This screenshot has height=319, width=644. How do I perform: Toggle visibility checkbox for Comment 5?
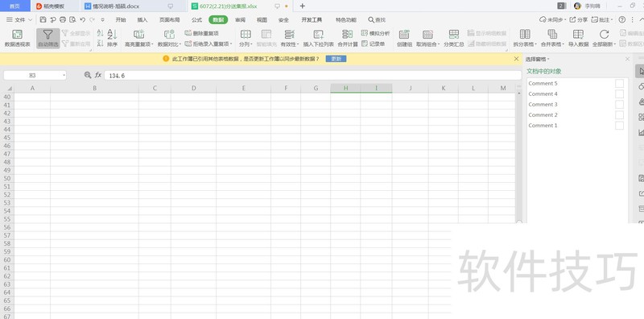point(619,84)
